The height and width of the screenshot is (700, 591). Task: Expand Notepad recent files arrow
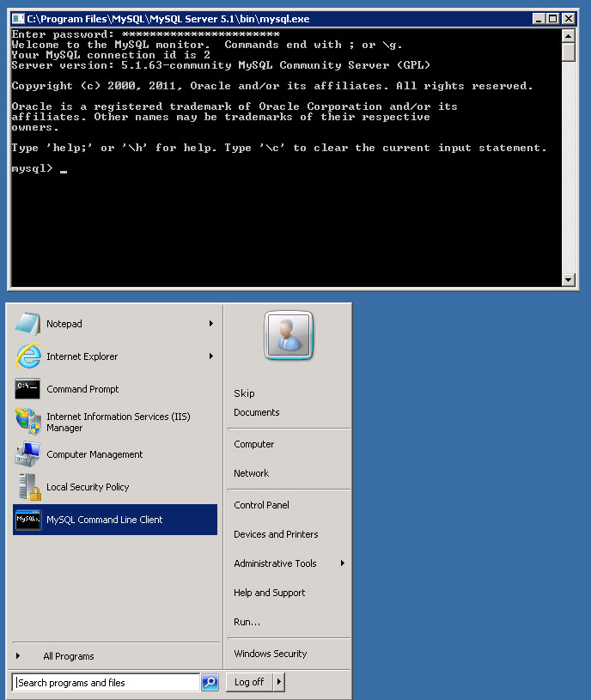click(x=211, y=324)
